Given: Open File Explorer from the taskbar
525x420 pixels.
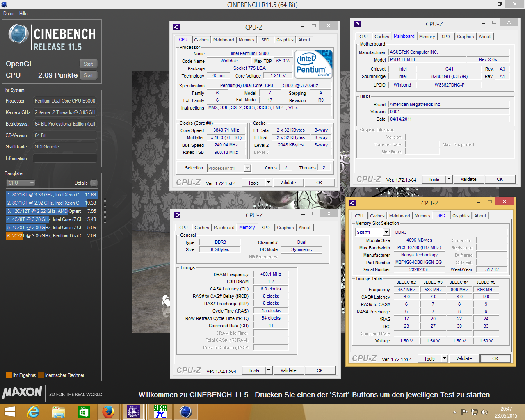Looking at the screenshot, I should click(59, 411).
